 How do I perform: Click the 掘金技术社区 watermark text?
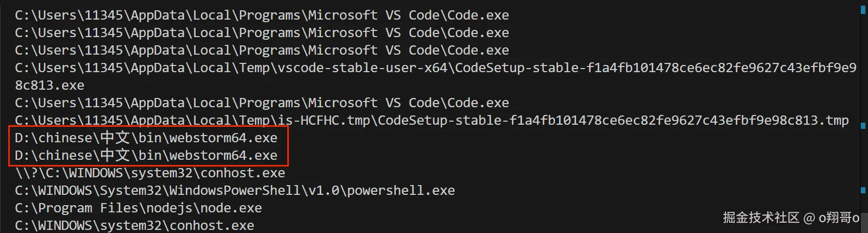point(761,218)
